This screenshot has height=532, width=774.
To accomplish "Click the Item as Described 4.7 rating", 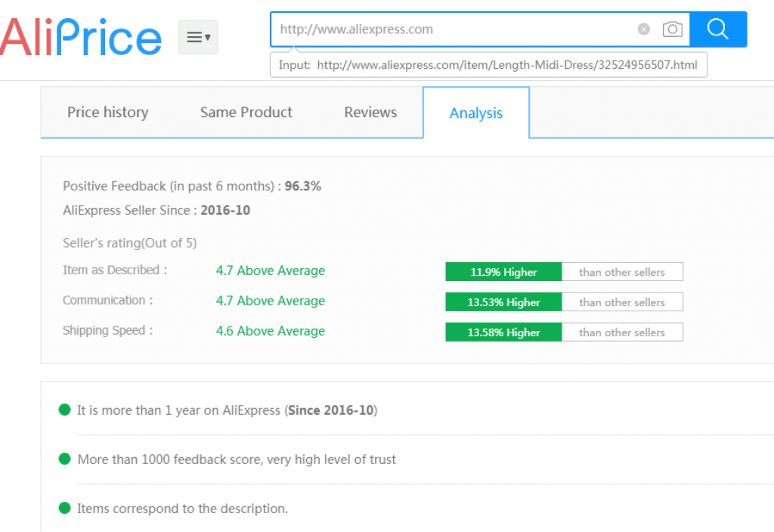I will pyautogui.click(x=270, y=271).
